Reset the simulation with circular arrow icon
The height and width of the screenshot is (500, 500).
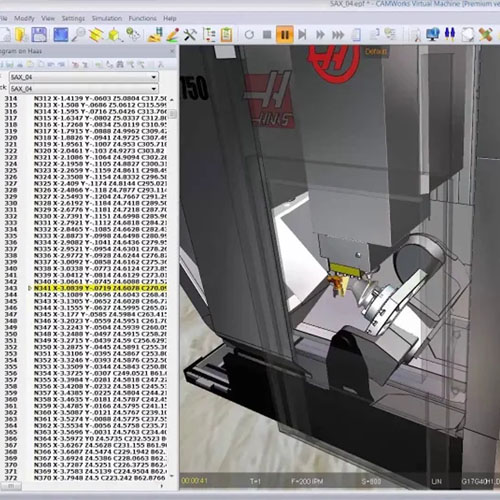pyautogui.click(x=249, y=34)
